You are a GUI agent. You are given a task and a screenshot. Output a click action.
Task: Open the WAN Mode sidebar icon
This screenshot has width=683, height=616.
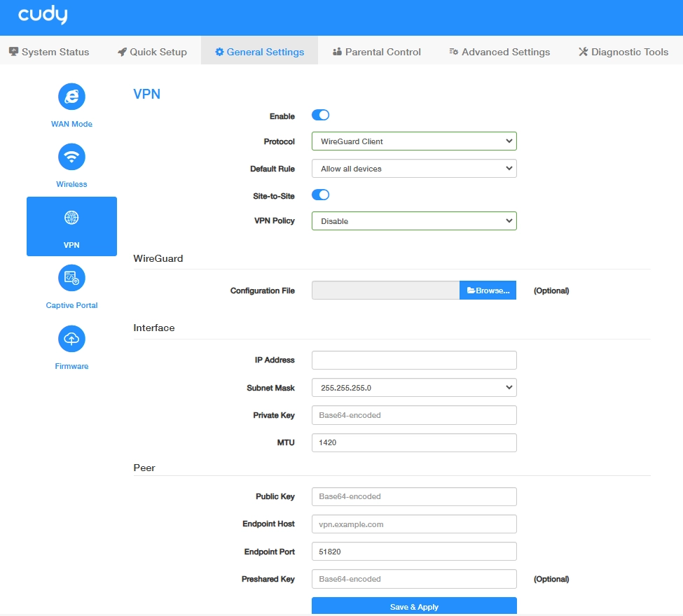point(71,96)
